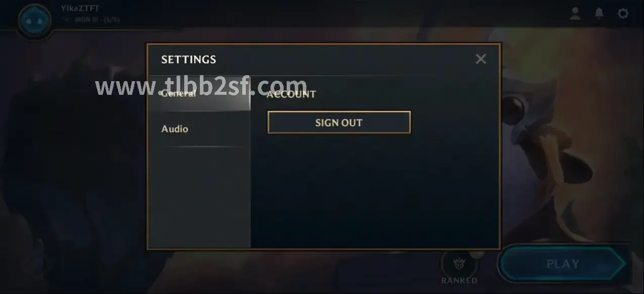The height and width of the screenshot is (294, 644).
Task: Switch to the General settings tab
Action: click(x=200, y=93)
